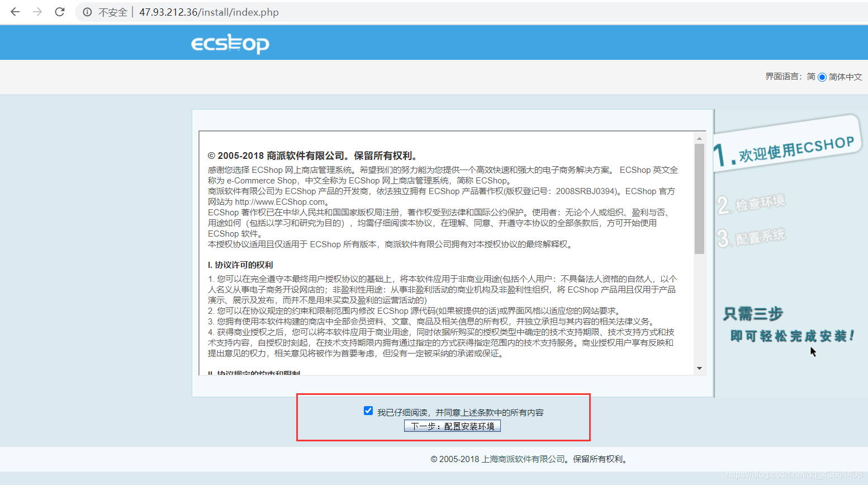Click the 只需三步 slogan text
The image size is (868, 485).
click(753, 314)
